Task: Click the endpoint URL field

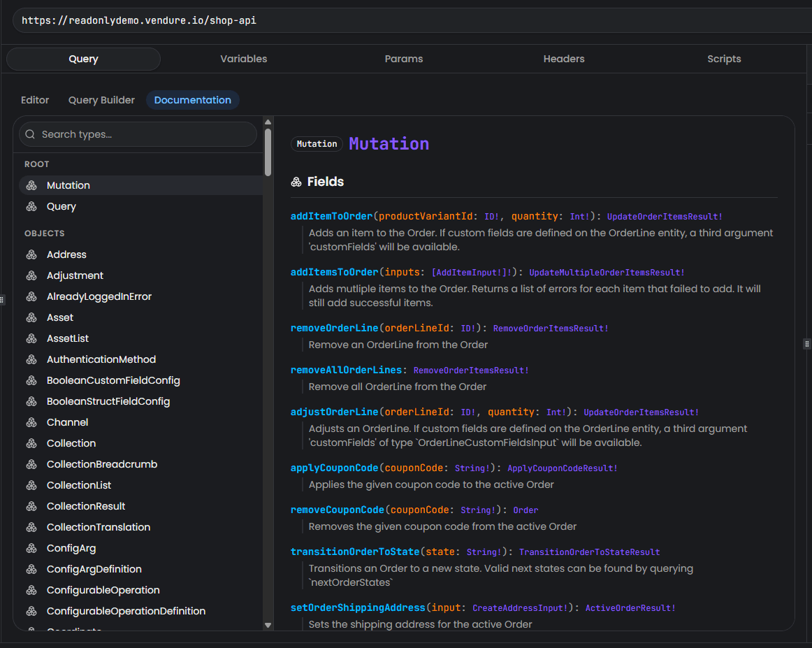Action: click(x=412, y=21)
